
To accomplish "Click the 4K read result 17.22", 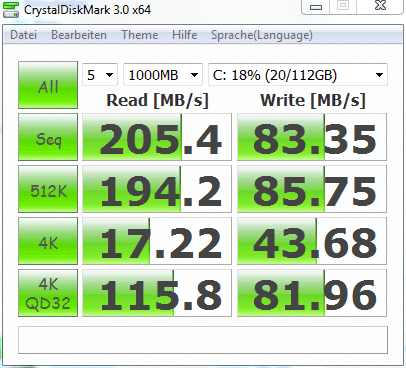I will [x=157, y=241].
